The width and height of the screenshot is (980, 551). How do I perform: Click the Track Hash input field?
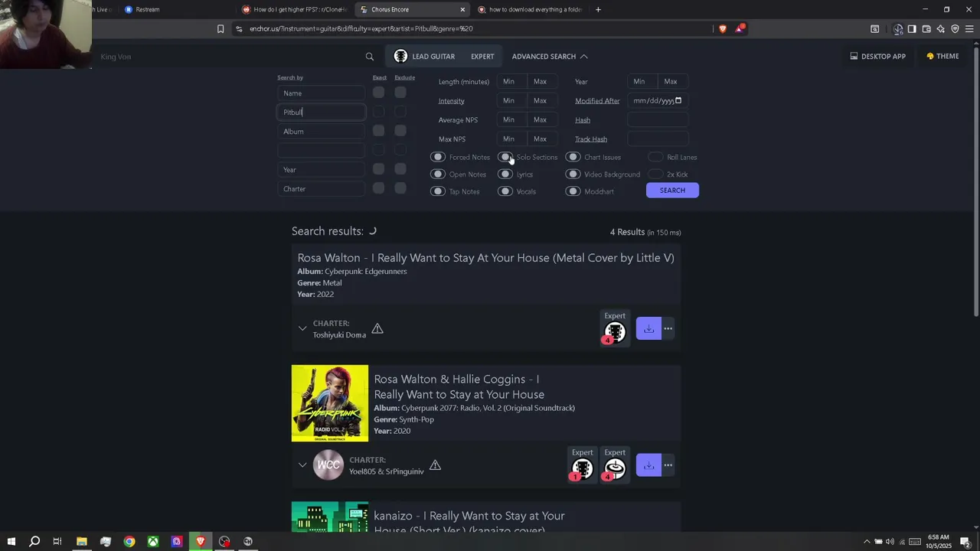(658, 139)
